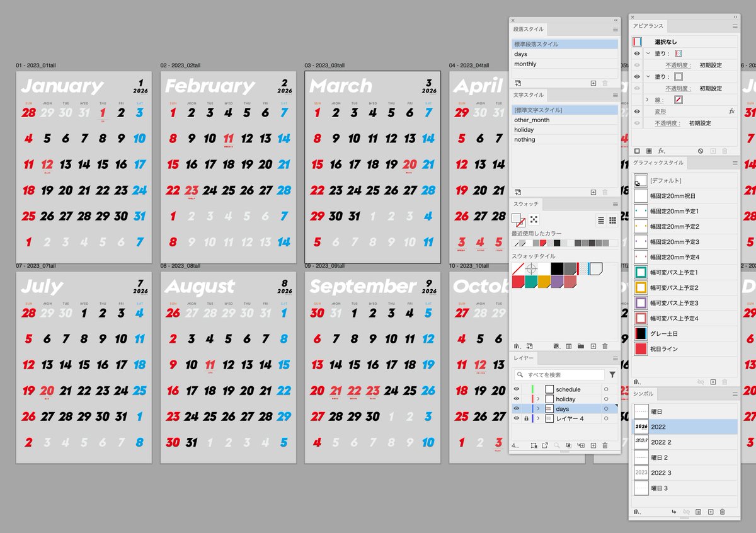
Task: Pick the teal swatch tile
Action: 532,282
